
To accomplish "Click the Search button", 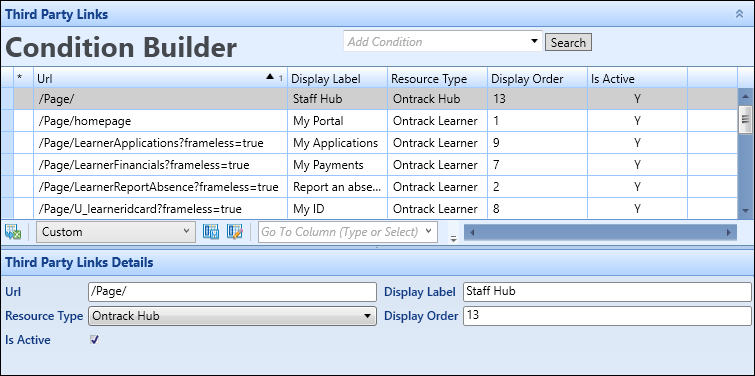I will (x=568, y=42).
